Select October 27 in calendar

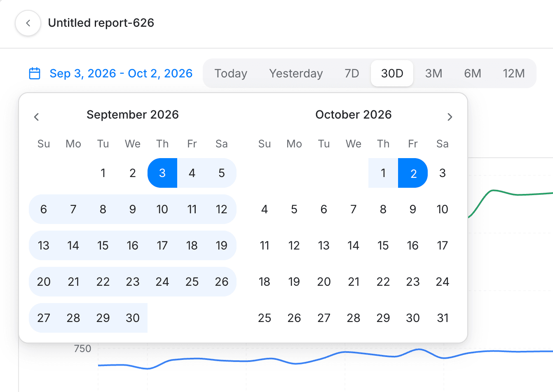pos(324,318)
